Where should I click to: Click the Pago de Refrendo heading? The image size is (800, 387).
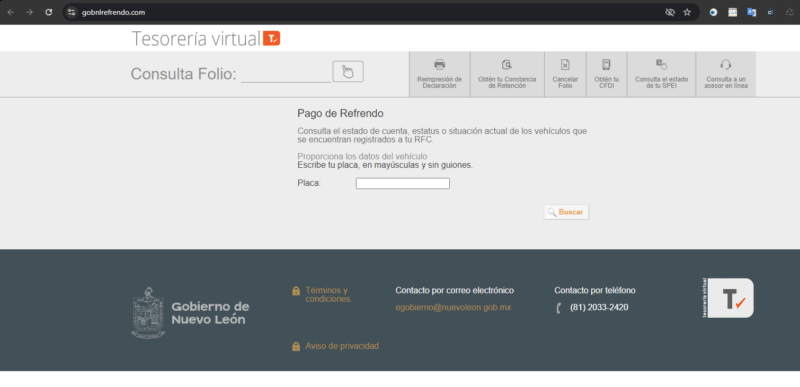[x=340, y=113]
